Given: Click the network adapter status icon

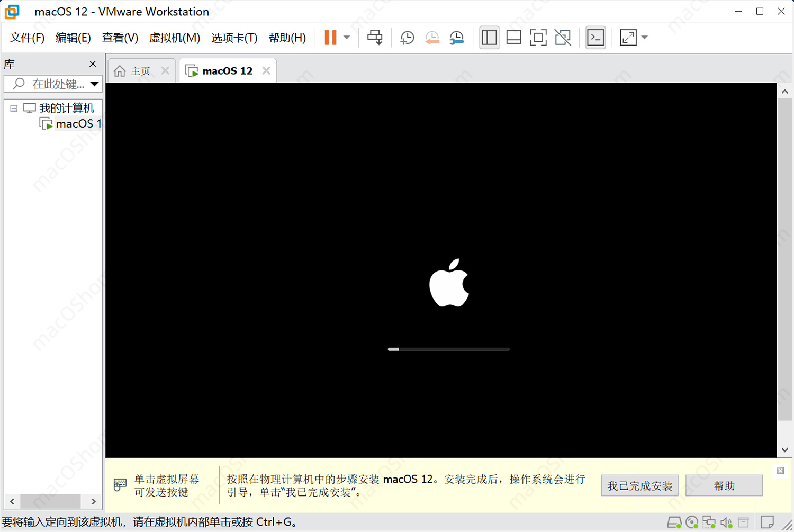Looking at the screenshot, I should click(709, 522).
